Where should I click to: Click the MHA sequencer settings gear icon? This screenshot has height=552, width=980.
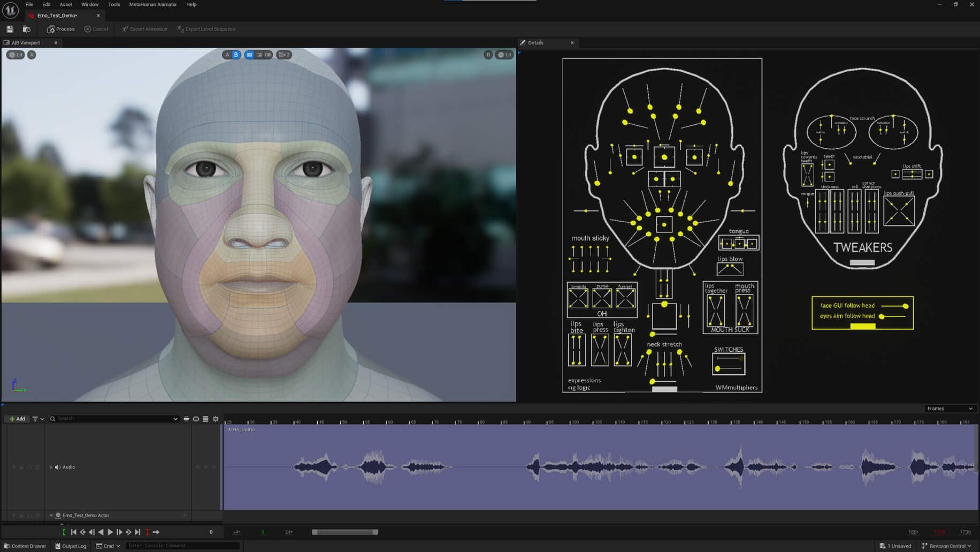click(x=216, y=419)
